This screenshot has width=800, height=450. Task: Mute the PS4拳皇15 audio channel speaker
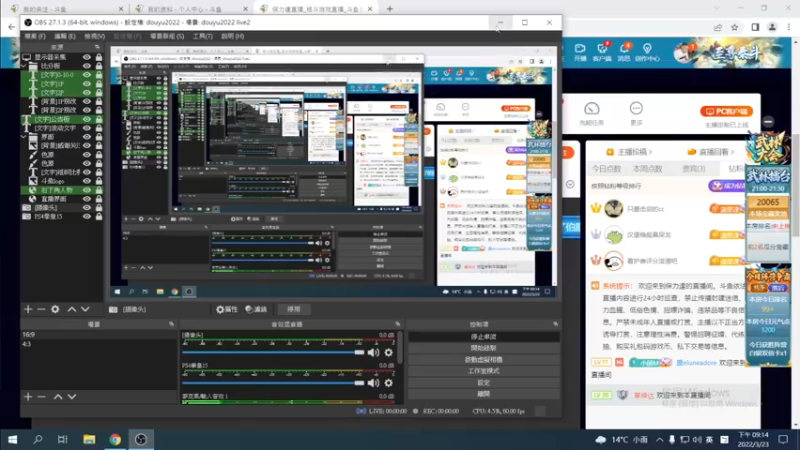(x=373, y=383)
